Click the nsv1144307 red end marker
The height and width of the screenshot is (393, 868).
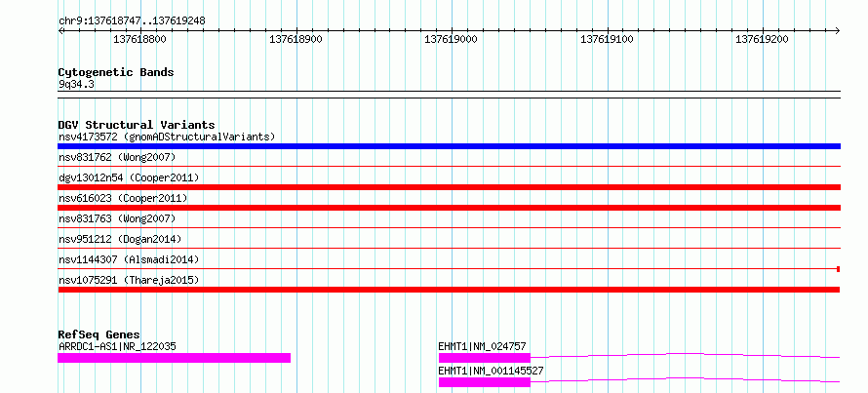(x=839, y=269)
